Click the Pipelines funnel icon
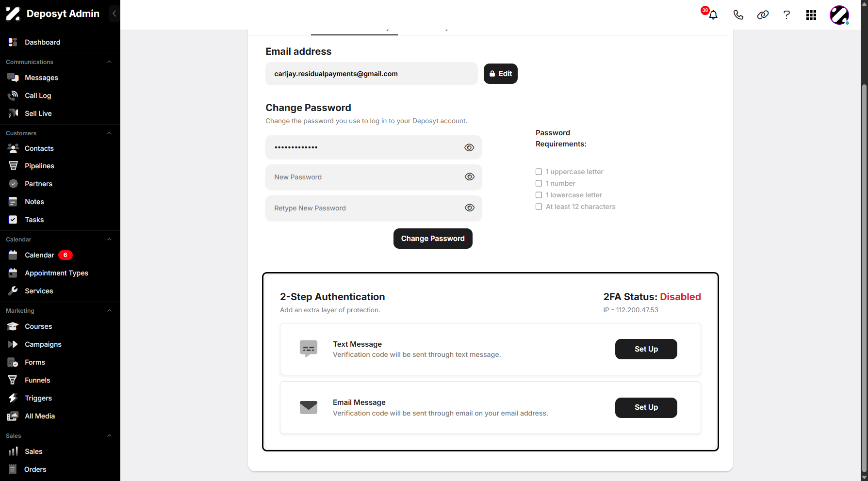This screenshot has width=868, height=481. point(13,166)
